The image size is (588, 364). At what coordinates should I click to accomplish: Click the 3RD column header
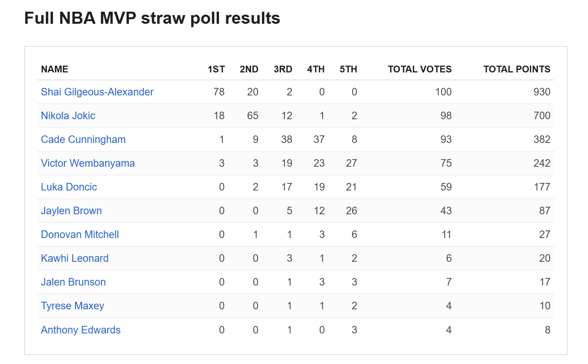[x=283, y=69]
